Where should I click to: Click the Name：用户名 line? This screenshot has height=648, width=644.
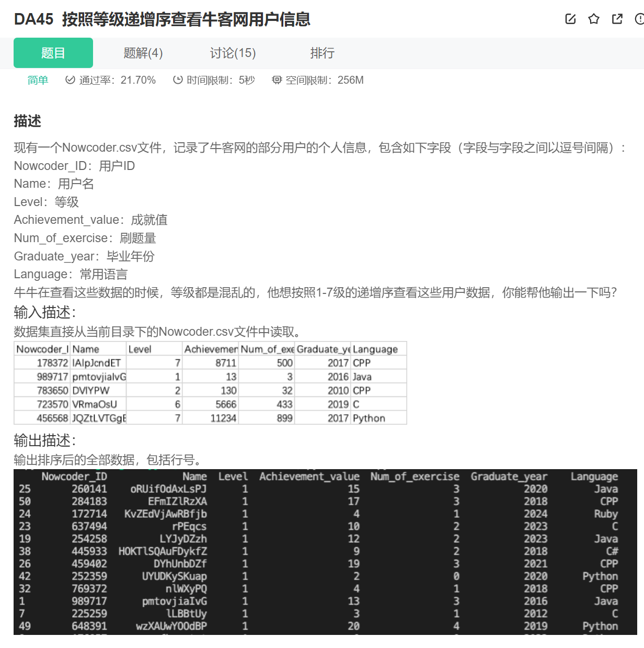pyautogui.click(x=54, y=184)
